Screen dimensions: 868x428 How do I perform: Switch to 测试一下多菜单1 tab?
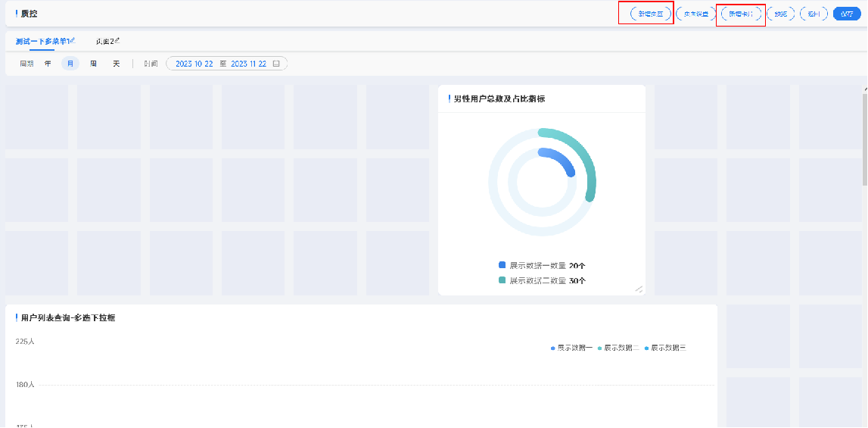click(42, 41)
